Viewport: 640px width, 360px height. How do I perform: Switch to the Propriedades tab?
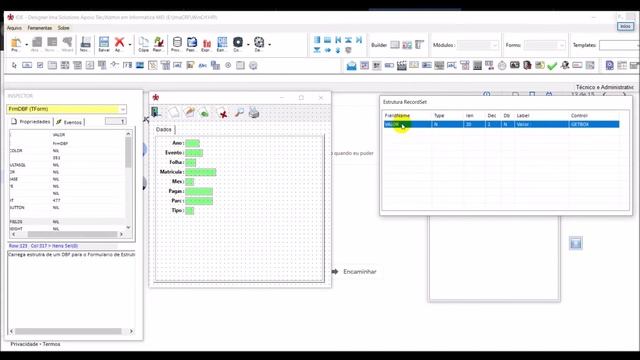(x=31, y=122)
